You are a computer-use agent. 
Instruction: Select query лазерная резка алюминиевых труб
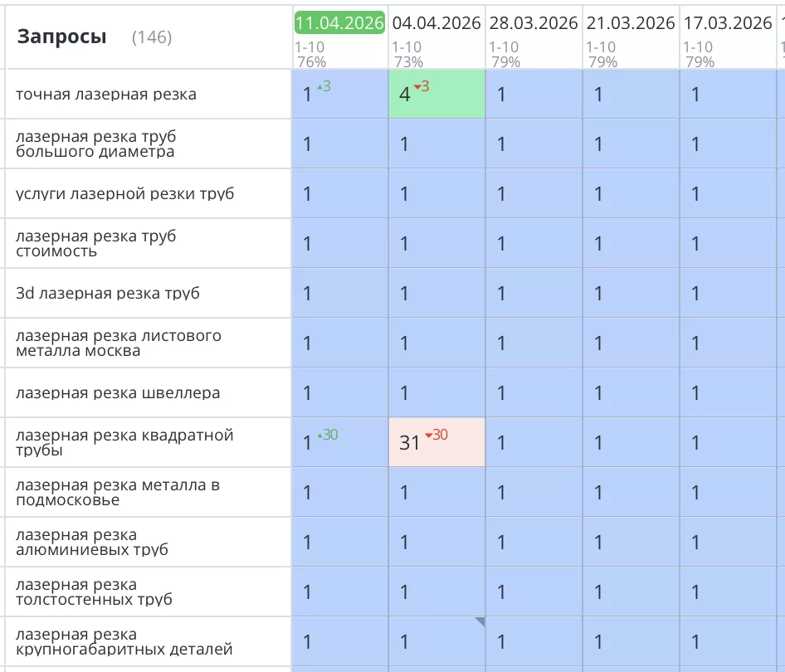(91, 543)
